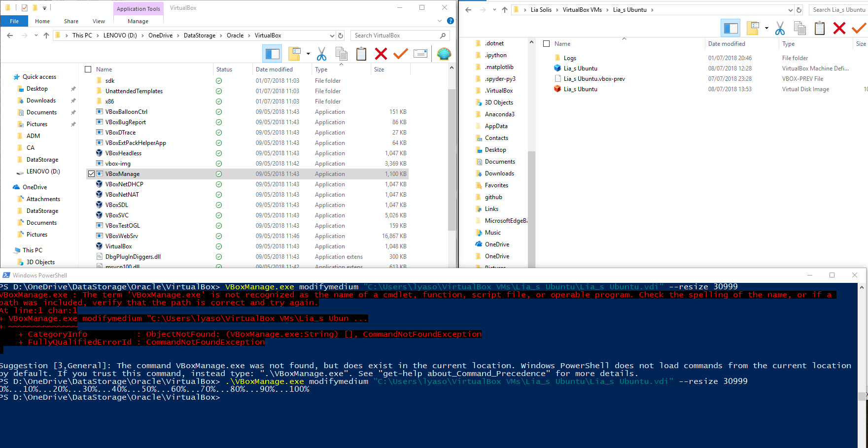Click the Lia_s Ubuntu machine definition icon
This screenshot has width=868, height=448.
click(x=557, y=69)
